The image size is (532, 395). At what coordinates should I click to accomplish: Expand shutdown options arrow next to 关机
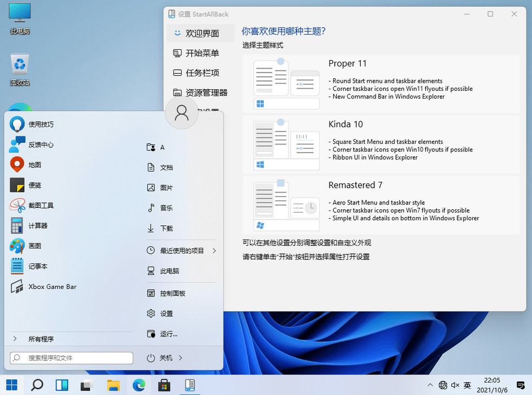click(180, 358)
